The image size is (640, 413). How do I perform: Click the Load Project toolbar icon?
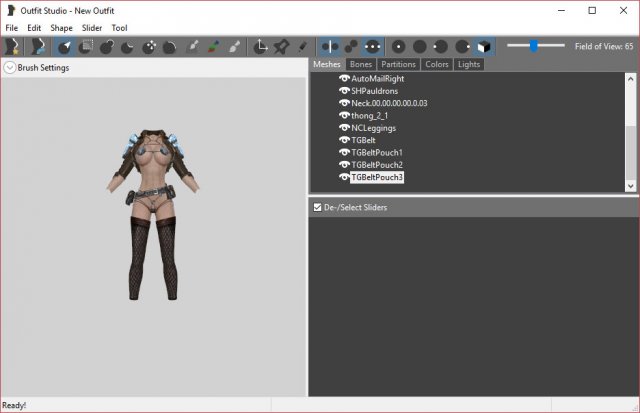click(x=38, y=46)
